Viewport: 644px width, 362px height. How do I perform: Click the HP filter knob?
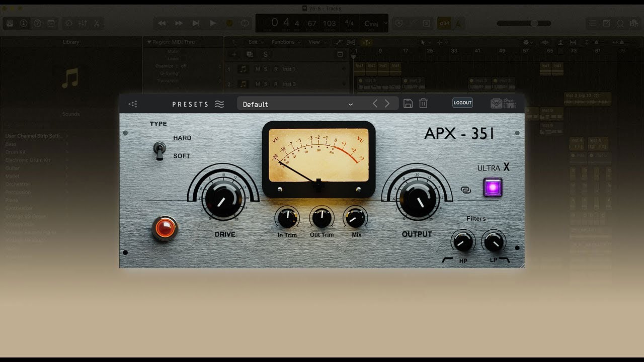pos(463,242)
